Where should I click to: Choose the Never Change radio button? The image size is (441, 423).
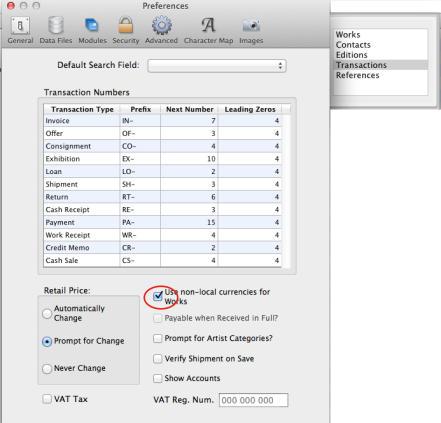point(47,369)
